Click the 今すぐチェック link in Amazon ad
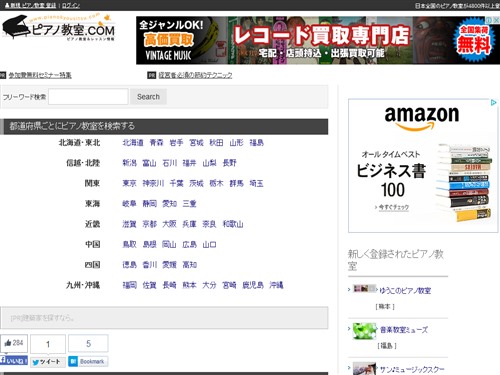 (392, 207)
